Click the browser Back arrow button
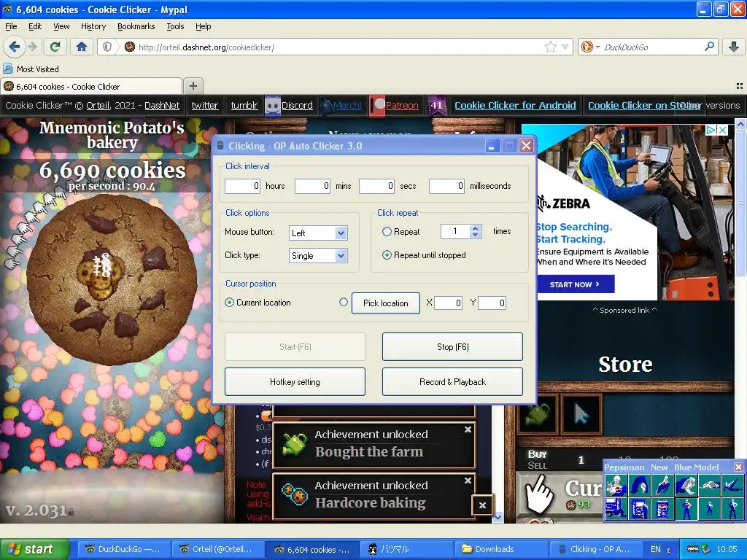 (x=15, y=47)
